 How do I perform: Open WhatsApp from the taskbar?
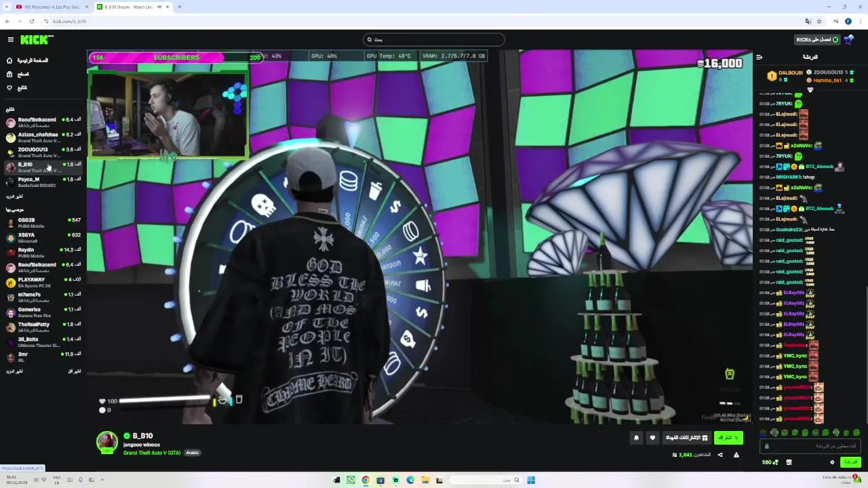(x=351, y=480)
